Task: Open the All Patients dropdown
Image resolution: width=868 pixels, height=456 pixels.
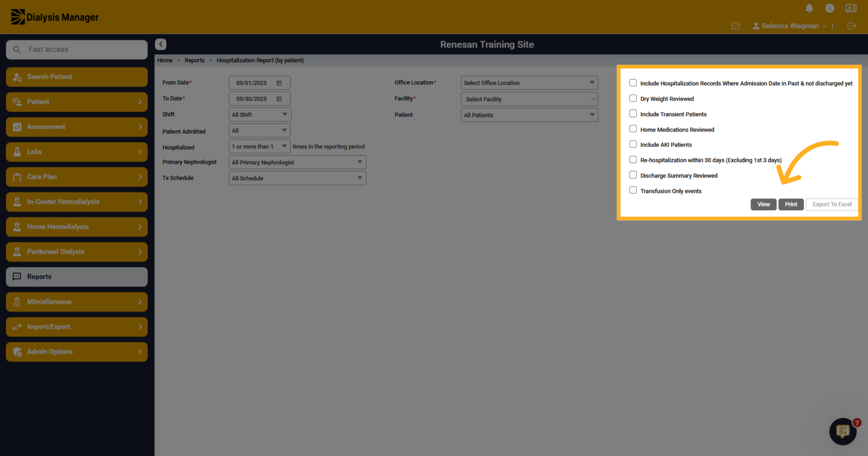Action: [529, 115]
